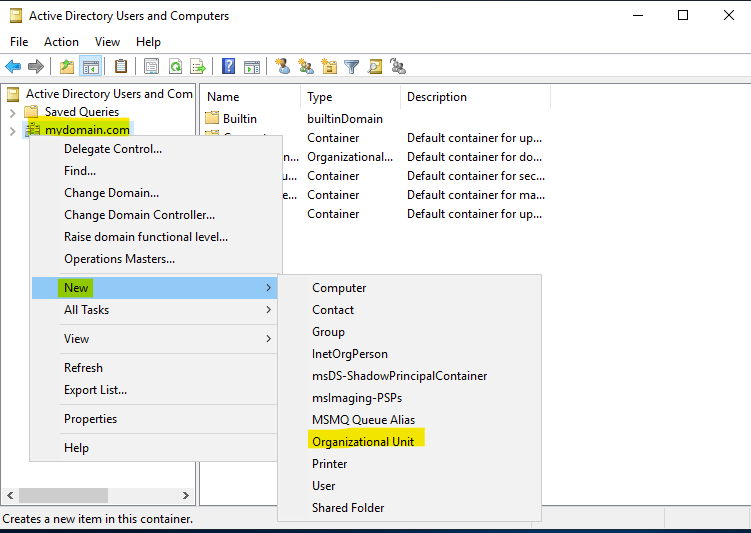Click the Back arrow toolbar icon
The height and width of the screenshot is (533, 751).
coord(13,67)
